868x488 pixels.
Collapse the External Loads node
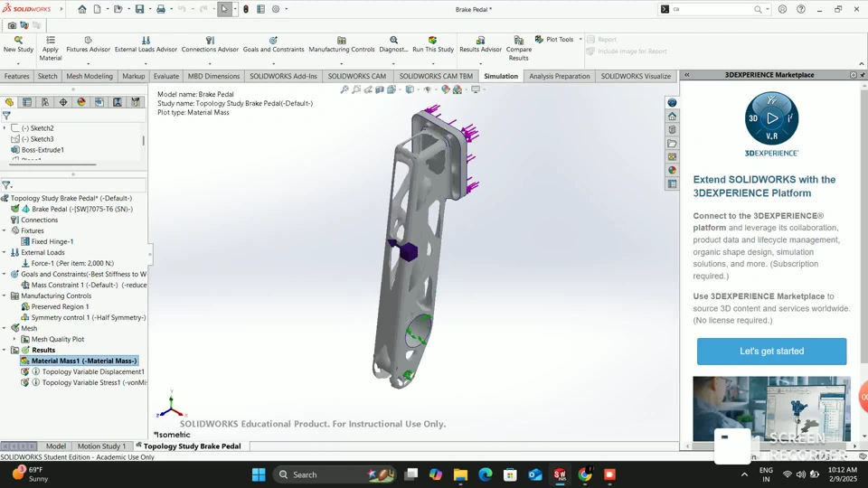5,252
